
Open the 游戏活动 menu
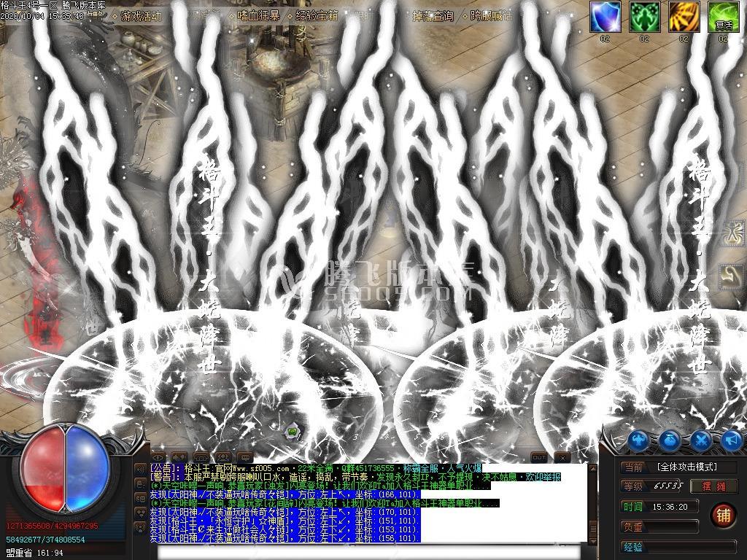(x=141, y=16)
